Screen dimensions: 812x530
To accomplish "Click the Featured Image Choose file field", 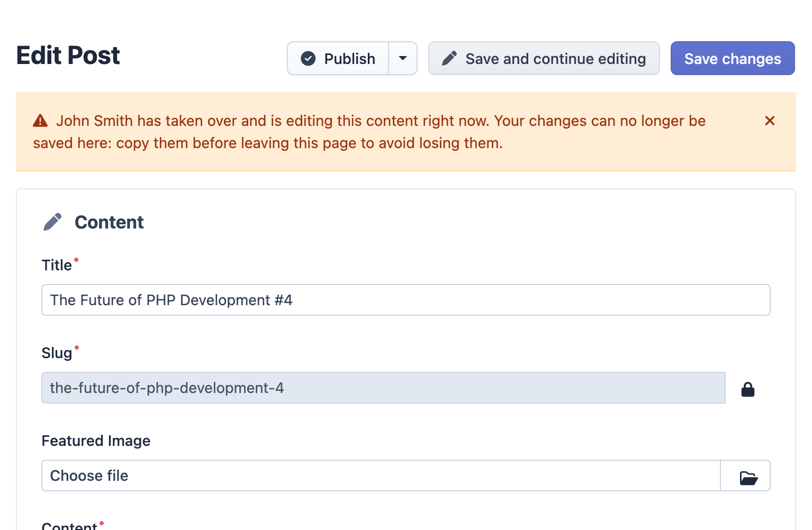I will 381,476.
